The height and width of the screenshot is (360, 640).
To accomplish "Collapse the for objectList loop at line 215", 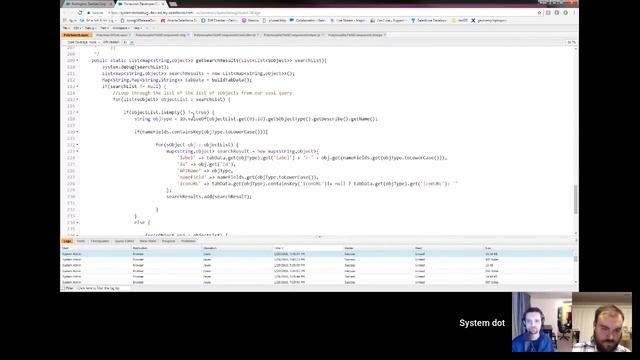I will pos(78,99).
